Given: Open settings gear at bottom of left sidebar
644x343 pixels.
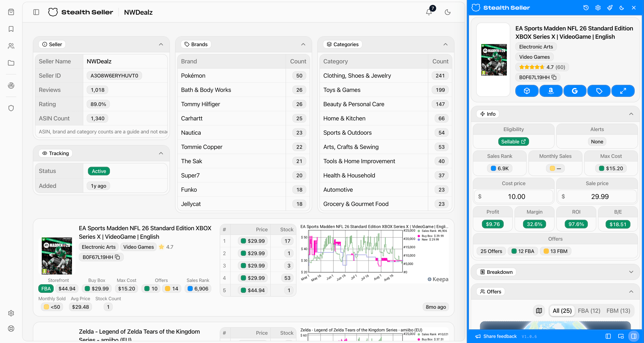Looking at the screenshot, I should tap(11, 313).
